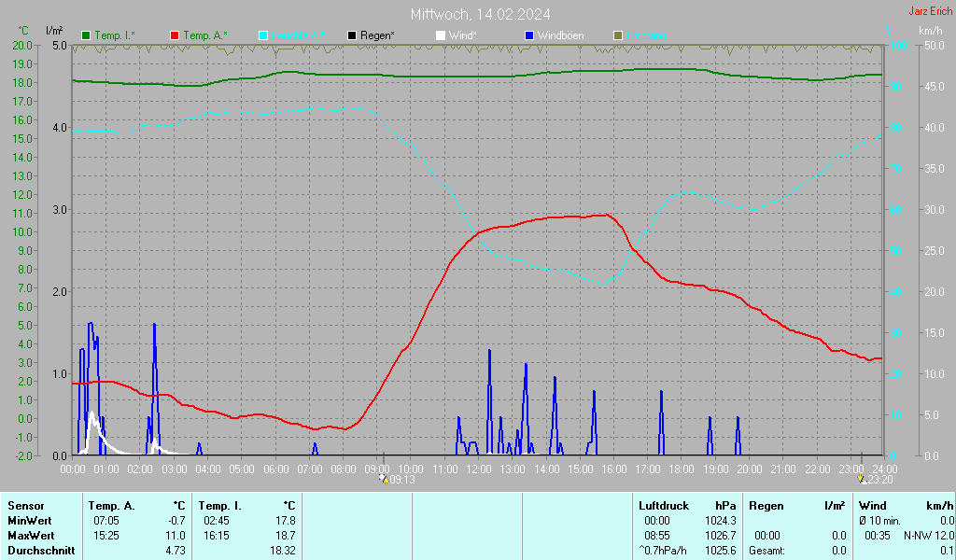Click the Temp. A.* legend label

205,35
